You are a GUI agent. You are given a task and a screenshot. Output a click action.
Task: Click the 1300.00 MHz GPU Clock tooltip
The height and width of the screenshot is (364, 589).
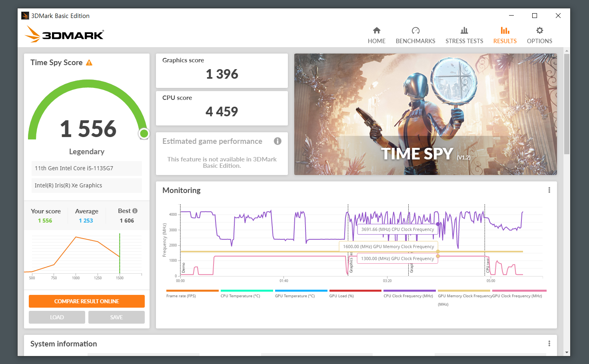397,259
